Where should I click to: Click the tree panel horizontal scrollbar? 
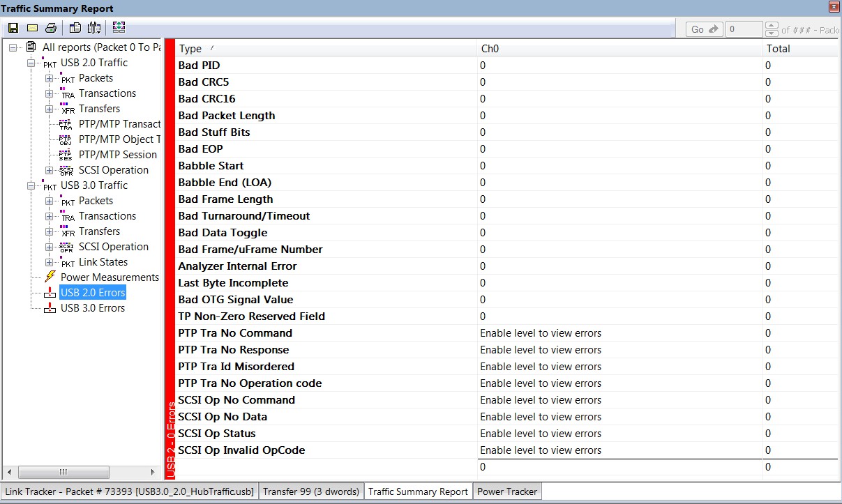pos(82,472)
